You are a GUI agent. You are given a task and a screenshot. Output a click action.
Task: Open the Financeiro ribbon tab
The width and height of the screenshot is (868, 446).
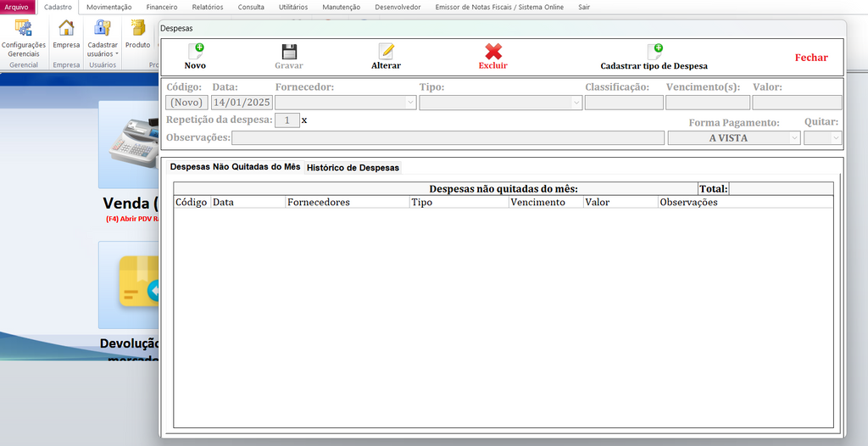point(161,7)
